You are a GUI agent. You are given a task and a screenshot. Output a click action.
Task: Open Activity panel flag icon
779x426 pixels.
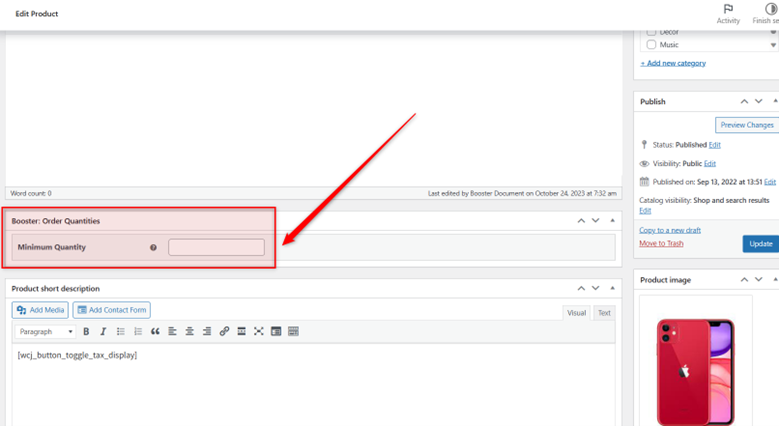coord(728,9)
